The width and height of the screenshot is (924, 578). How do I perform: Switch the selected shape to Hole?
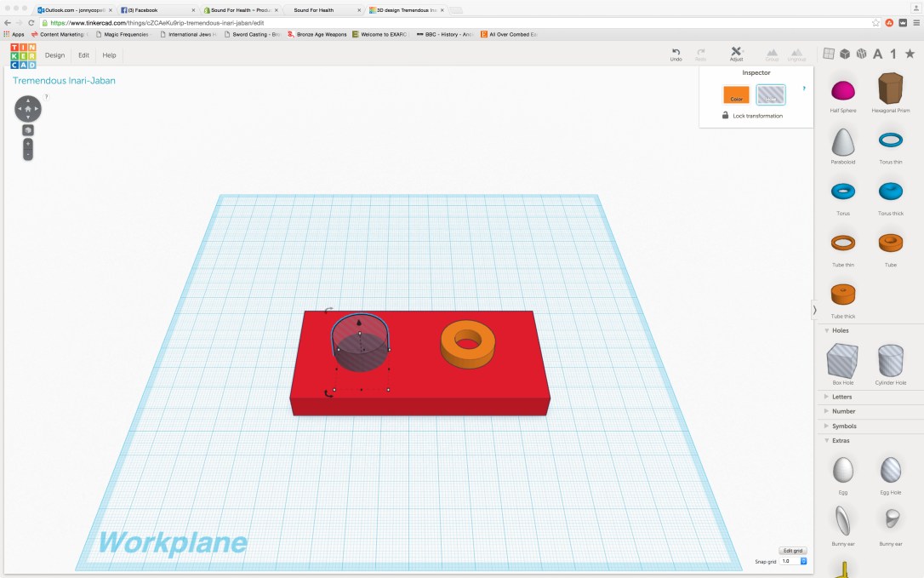[x=771, y=94]
